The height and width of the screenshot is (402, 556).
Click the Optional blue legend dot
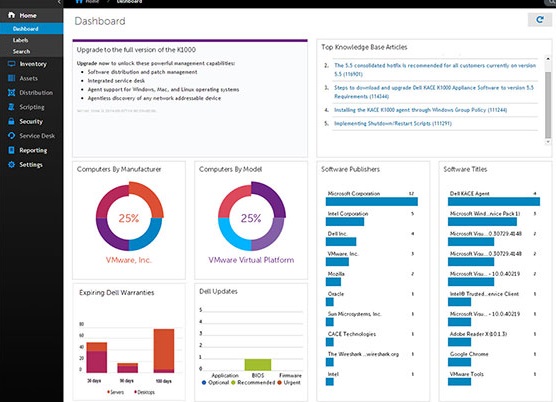pos(204,383)
